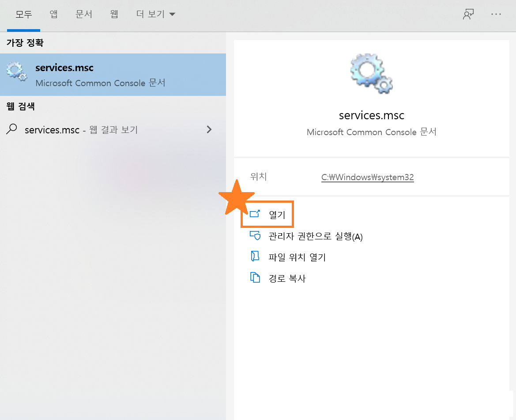Open the three-dot options menu

496,14
